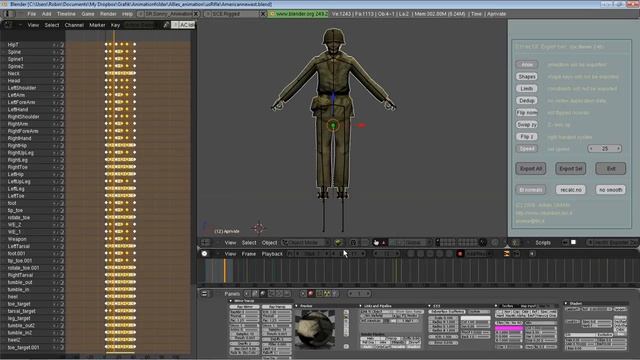Viewport: 640px width, 360px height.
Task: Open the Object Mode dropdown
Action: 306,242
